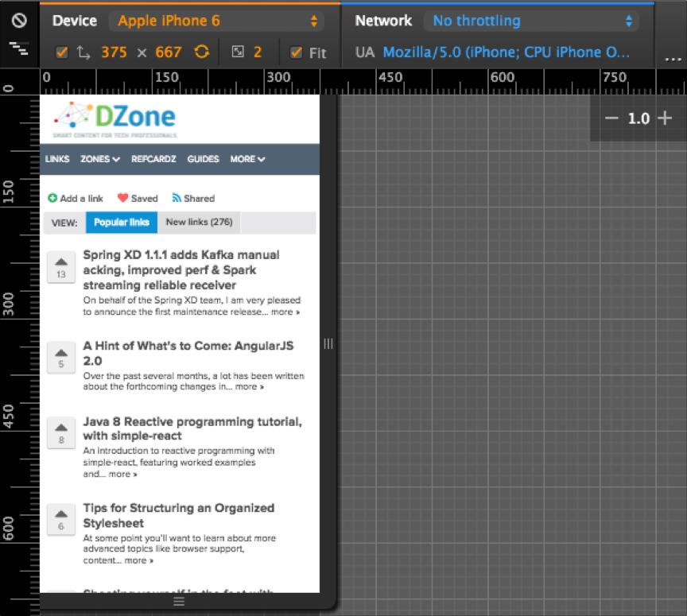Open the Network throttling dropdown
This screenshot has width=687, height=616.
coord(531,21)
